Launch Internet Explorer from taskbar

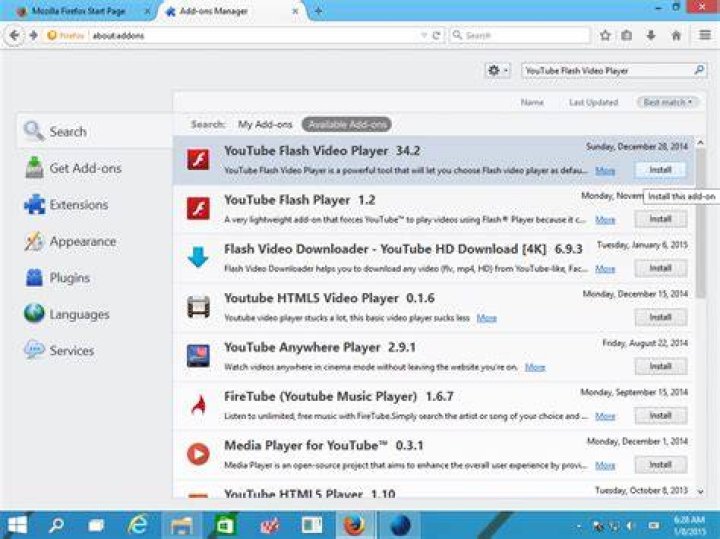(138, 525)
